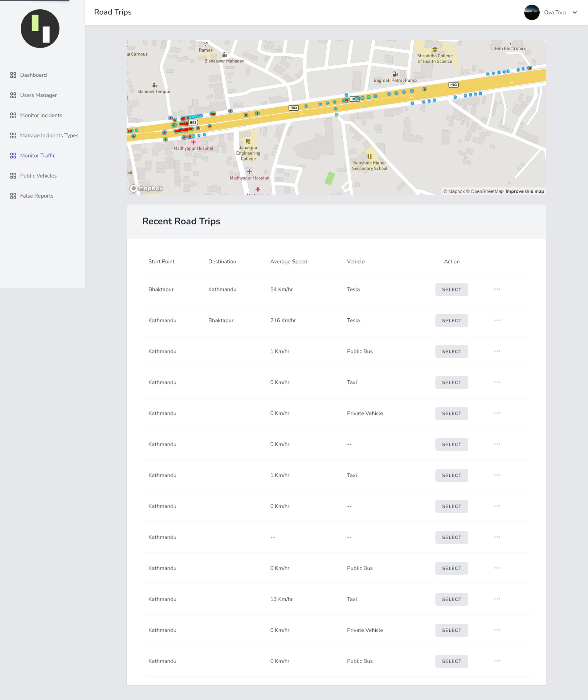The height and width of the screenshot is (700, 588).
Task: Open Public Vehicles in the sidebar
Action: point(39,176)
